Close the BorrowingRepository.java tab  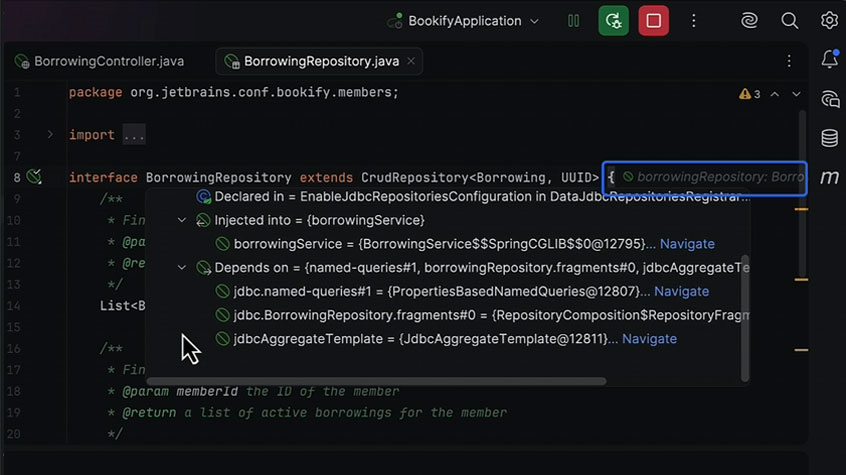(411, 61)
